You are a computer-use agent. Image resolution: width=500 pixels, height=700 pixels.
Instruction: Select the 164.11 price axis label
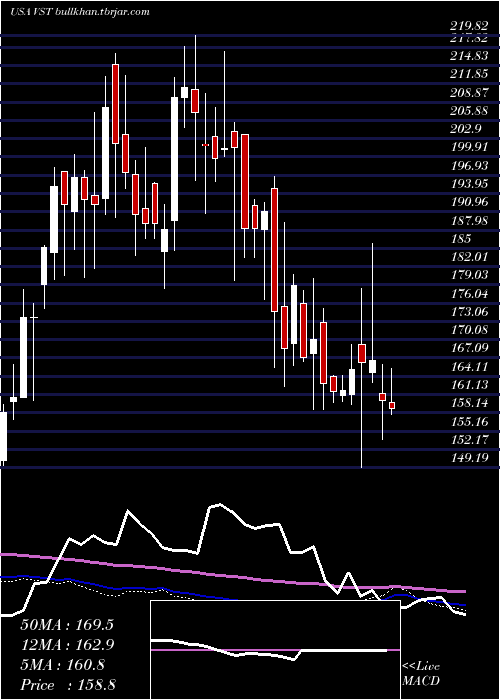click(x=469, y=367)
